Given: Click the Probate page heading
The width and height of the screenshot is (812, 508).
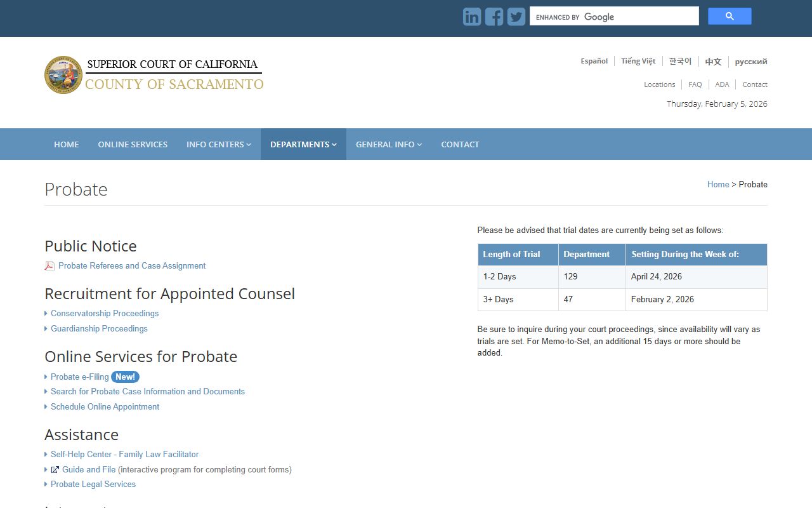Looking at the screenshot, I should tap(76, 189).
